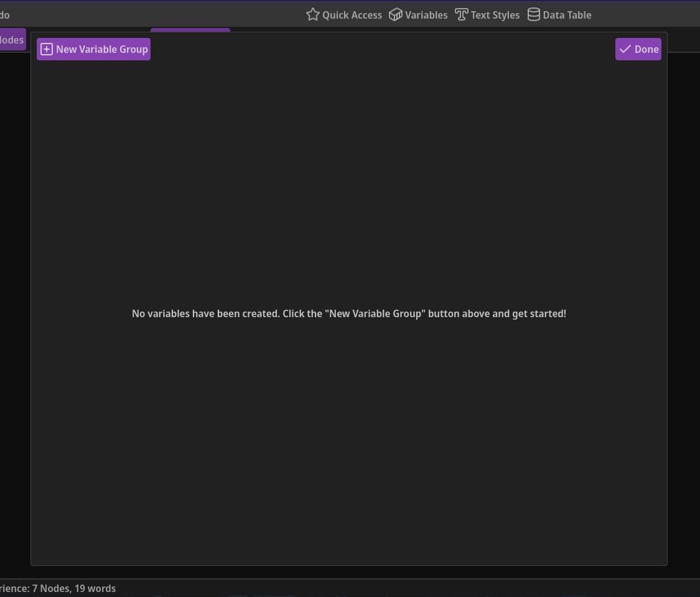Click the Data Table database icon
700x597 pixels.
[534, 15]
